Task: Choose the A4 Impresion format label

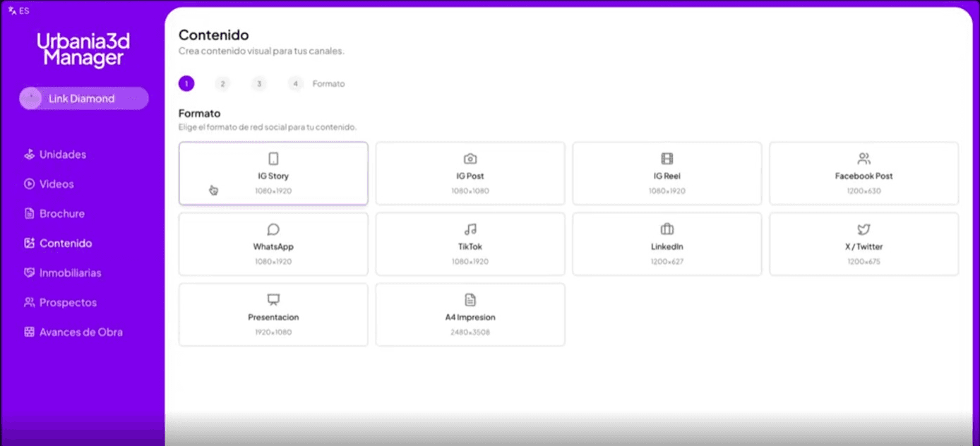Action: 470,318
